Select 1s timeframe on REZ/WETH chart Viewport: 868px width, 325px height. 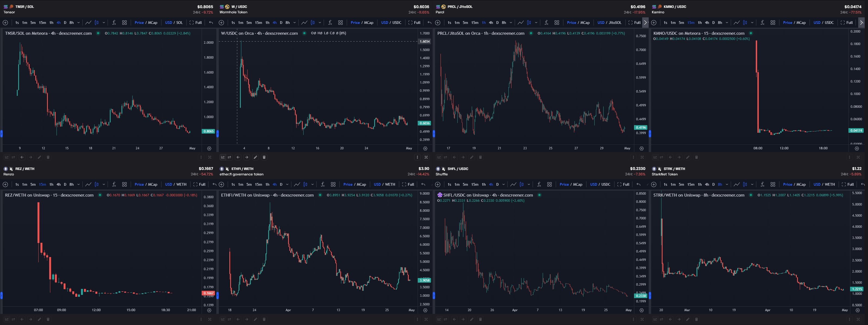coord(17,185)
